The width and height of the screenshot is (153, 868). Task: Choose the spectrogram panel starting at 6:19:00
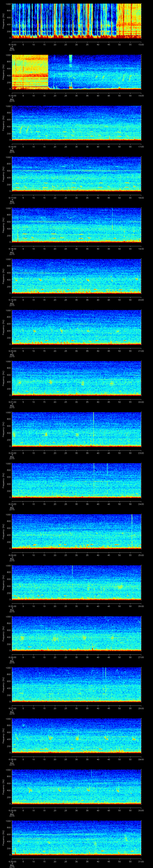77,276
